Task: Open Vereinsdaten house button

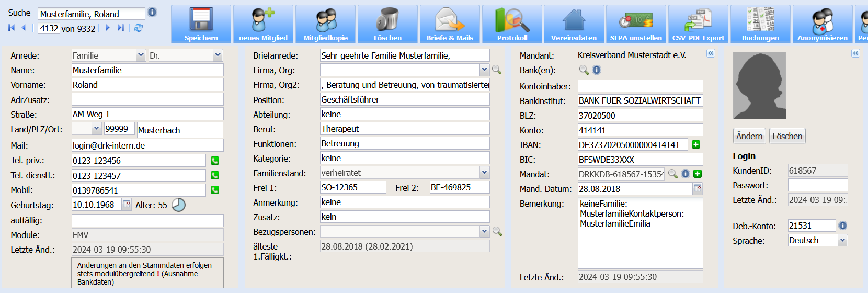Action: coord(574,24)
